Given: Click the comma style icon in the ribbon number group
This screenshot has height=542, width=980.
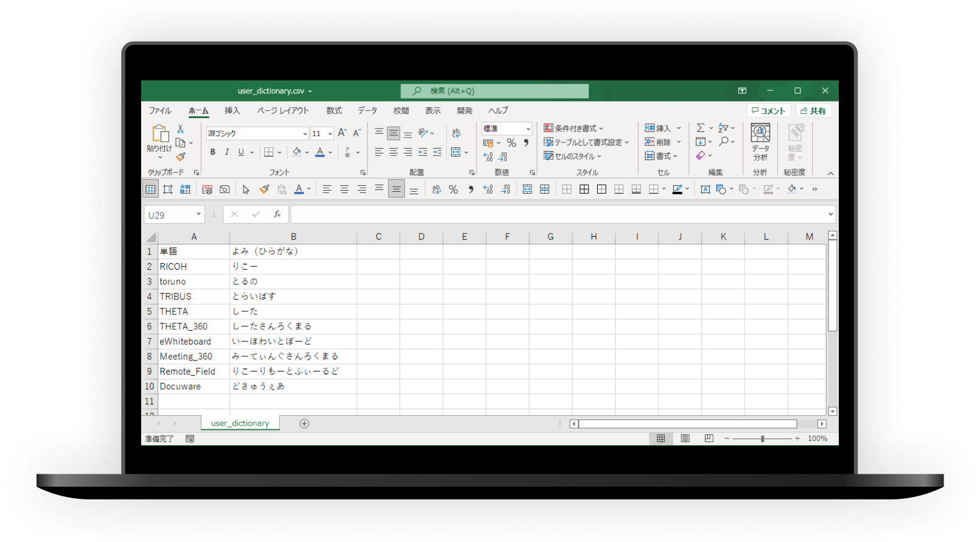Looking at the screenshot, I should coord(526,143).
